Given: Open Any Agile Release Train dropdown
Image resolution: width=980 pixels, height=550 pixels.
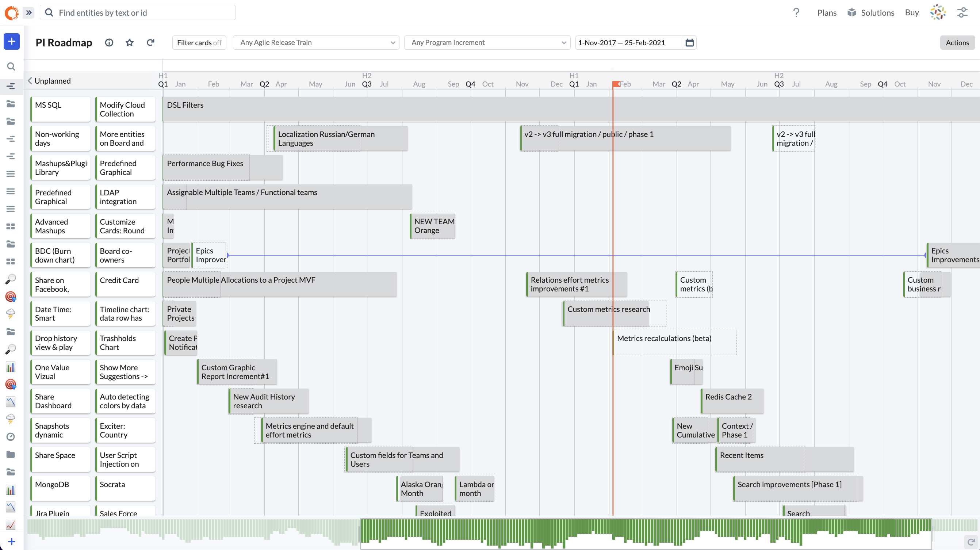Looking at the screenshot, I should tap(316, 43).
